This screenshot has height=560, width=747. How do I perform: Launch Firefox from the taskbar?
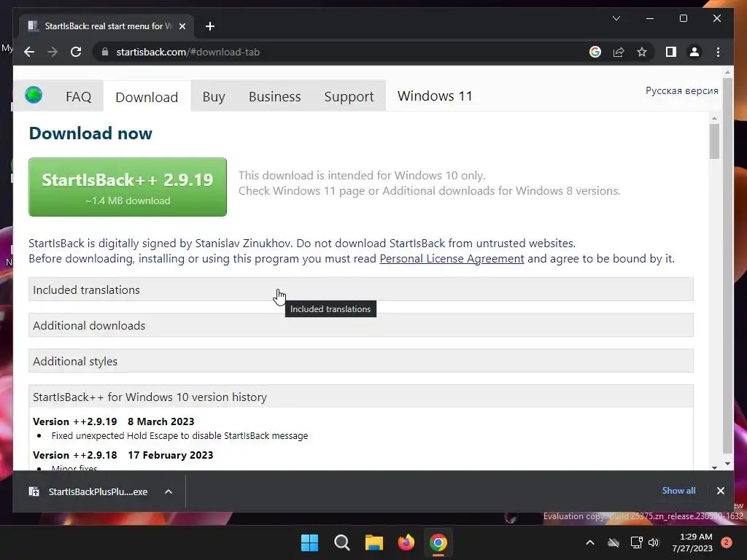coord(406,542)
